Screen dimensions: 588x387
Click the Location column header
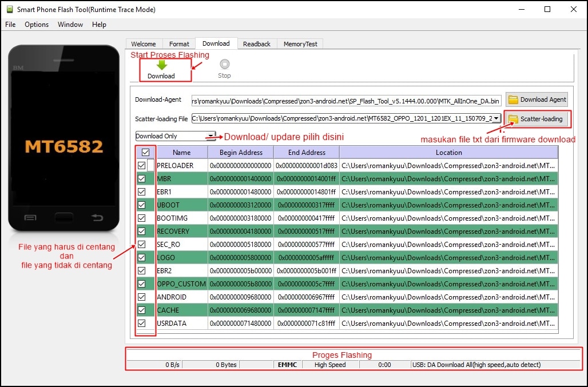[449, 153]
